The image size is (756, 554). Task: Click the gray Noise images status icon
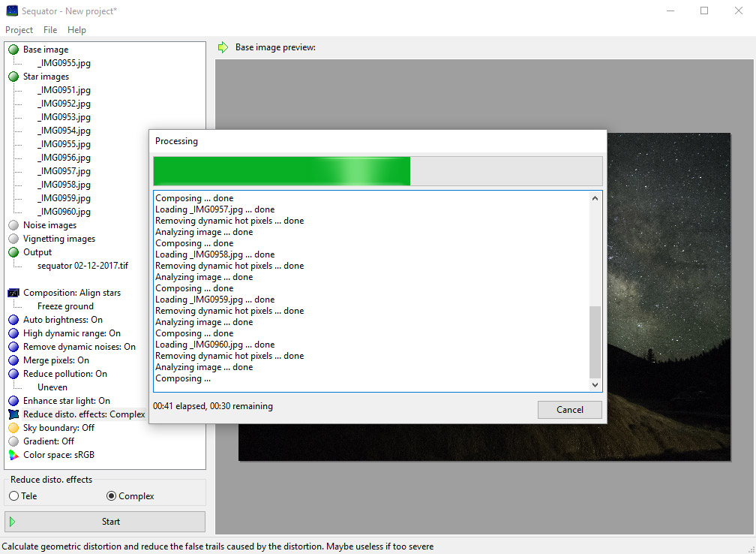click(x=13, y=225)
